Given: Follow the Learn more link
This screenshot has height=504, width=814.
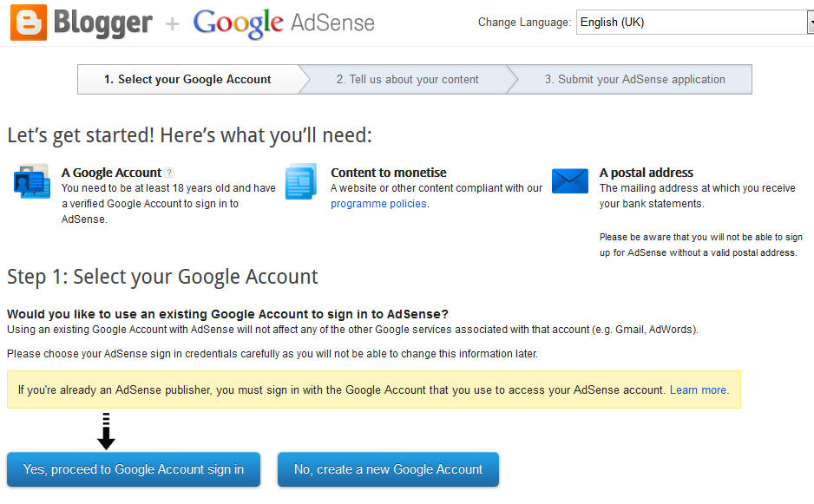Looking at the screenshot, I should 699,390.
